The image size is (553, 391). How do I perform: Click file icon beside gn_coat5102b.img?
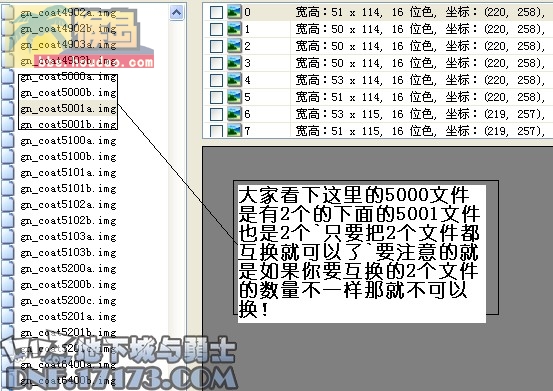coord(7,221)
